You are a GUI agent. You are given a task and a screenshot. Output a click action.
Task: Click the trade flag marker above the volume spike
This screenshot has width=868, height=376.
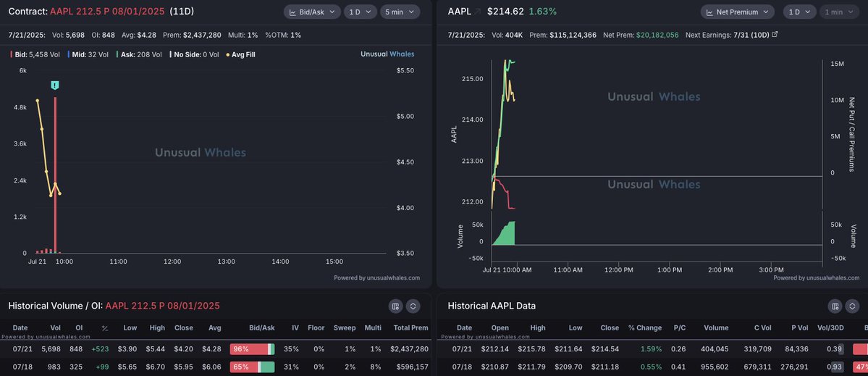tap(55, 85)
